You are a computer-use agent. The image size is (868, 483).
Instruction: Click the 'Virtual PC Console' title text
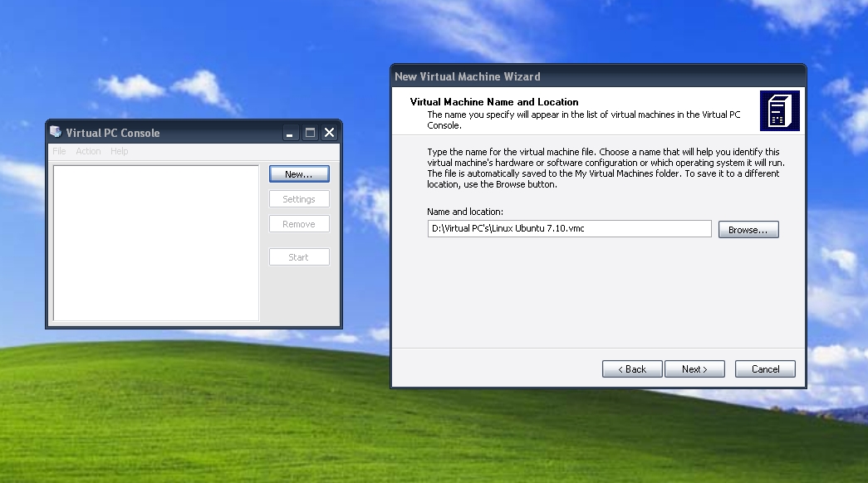(113, 133)
